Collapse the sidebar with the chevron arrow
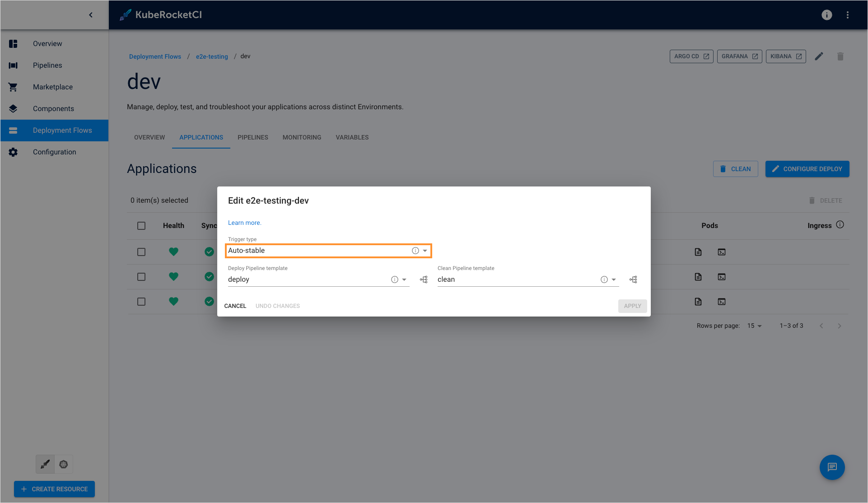This screenshot has width=868, height=503. point(91,15)
